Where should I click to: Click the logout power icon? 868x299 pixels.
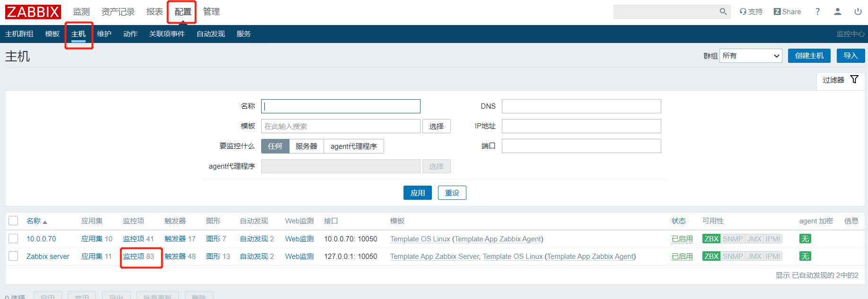point(858,12)
